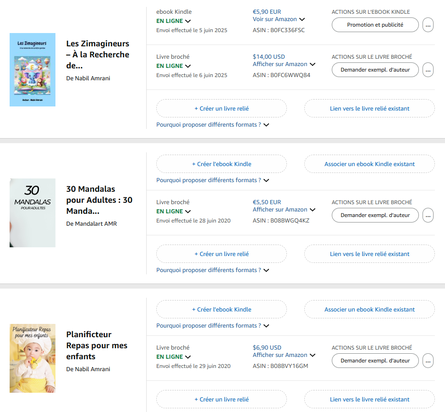The width and height of the screenshot is (445, 412).
Task: Click Associer un ebook Kindle existant for Planificteur
Action: click(x=369, y=309)
